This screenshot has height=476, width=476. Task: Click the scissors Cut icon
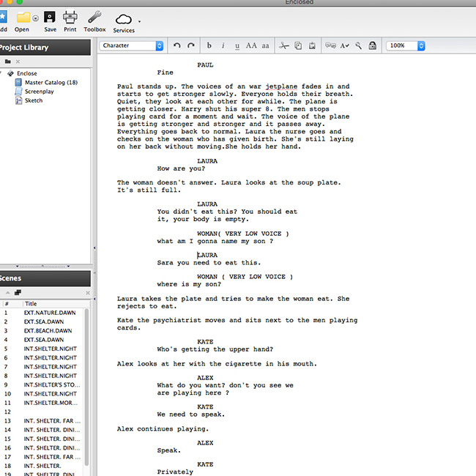[284, 45]
